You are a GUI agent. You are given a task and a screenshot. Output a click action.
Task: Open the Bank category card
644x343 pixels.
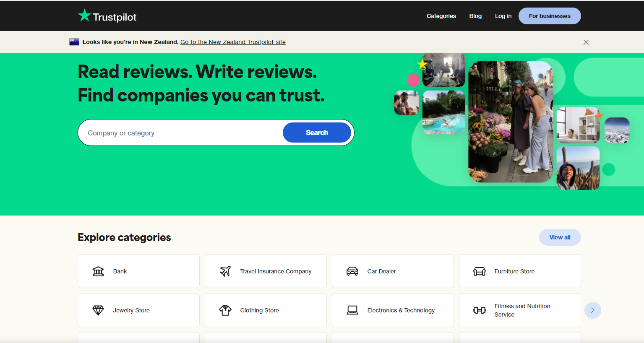point(138,271)
